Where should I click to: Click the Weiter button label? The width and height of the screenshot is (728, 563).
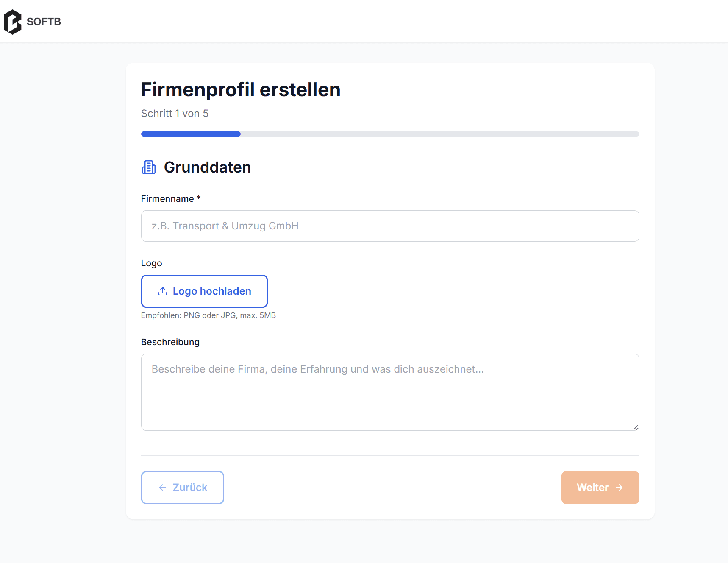click(x=592, y=488)
